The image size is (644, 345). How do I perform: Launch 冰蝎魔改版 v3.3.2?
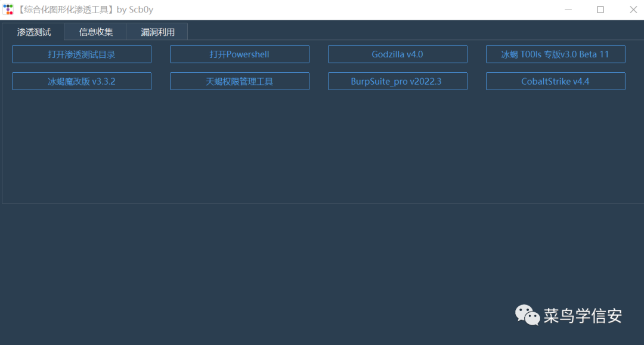pos(82,81)
